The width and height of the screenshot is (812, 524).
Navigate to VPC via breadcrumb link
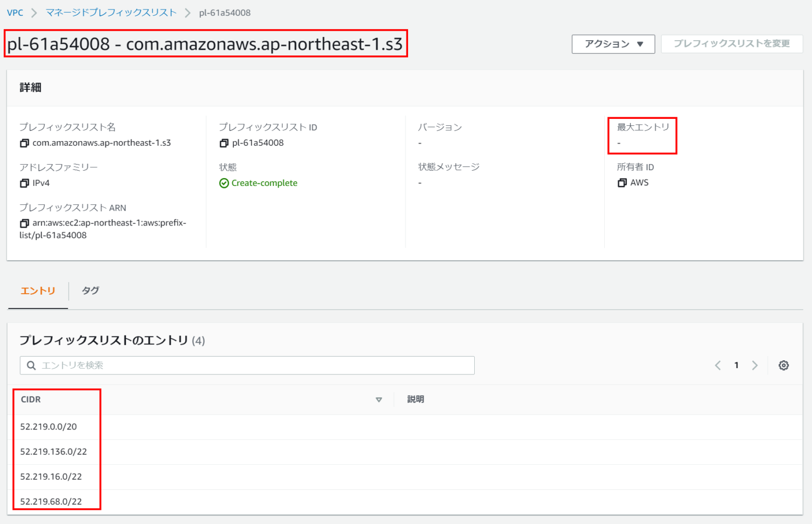point(15,12)
